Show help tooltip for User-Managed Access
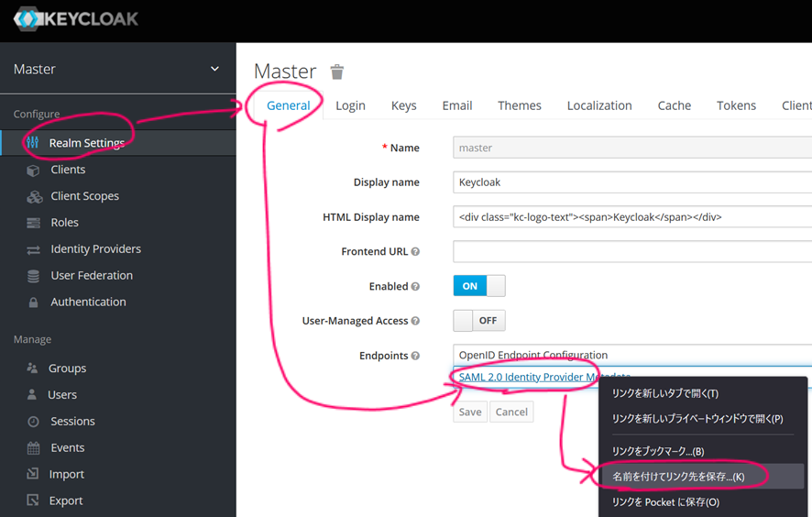 coord(415,321)
